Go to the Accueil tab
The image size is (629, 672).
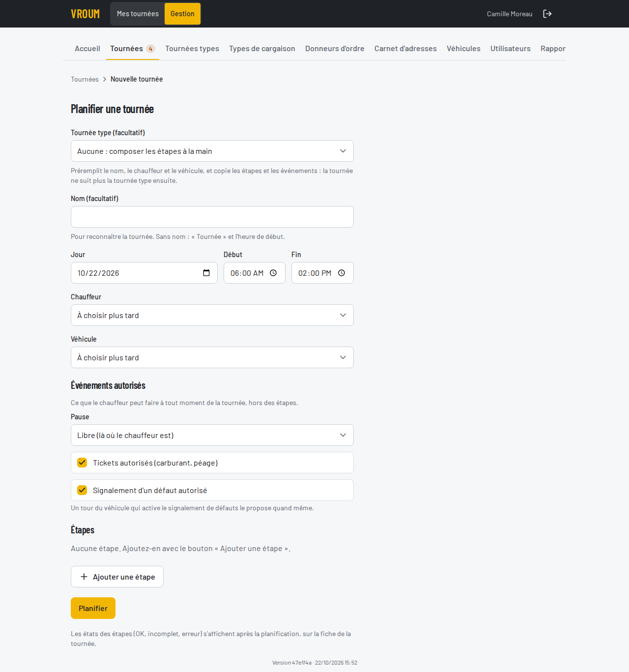87,49
